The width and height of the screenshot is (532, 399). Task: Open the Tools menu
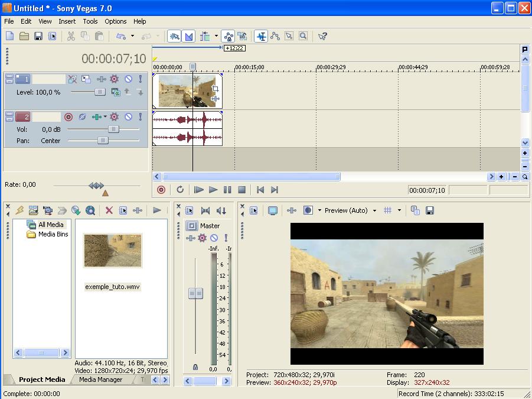pos(90,21)
